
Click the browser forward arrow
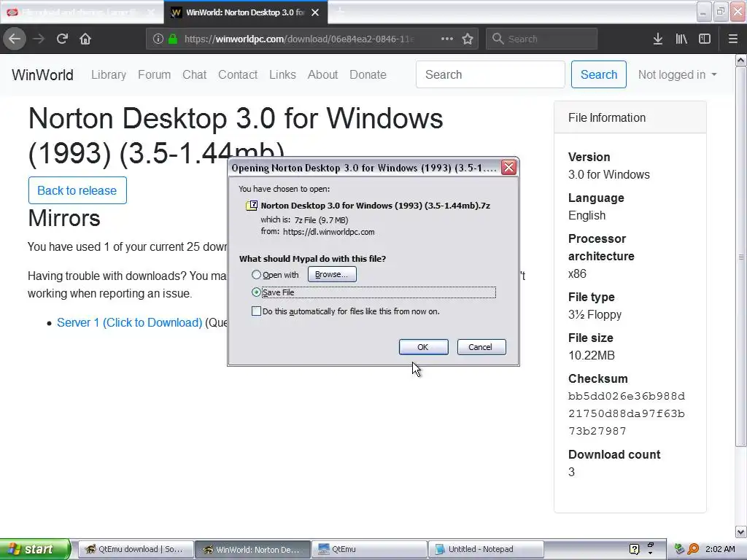tap(39, 39)
